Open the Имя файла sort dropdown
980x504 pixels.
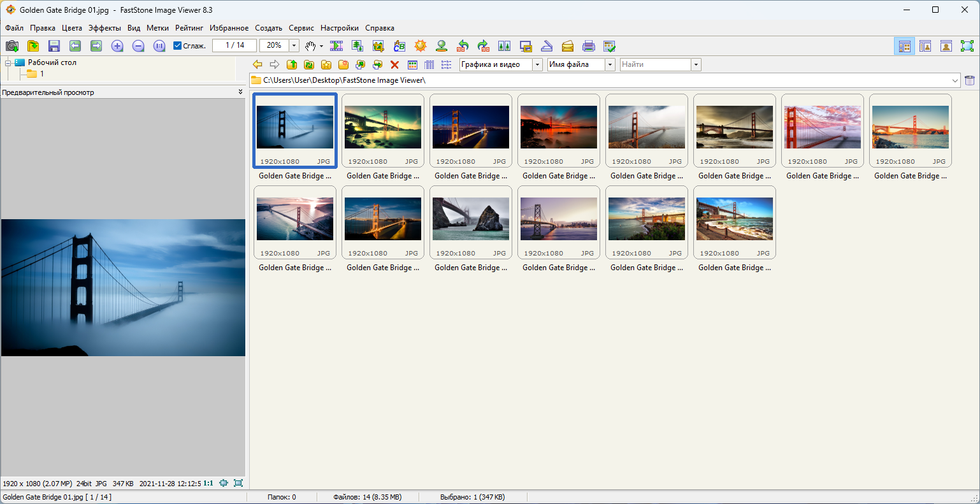coord(610,64)
